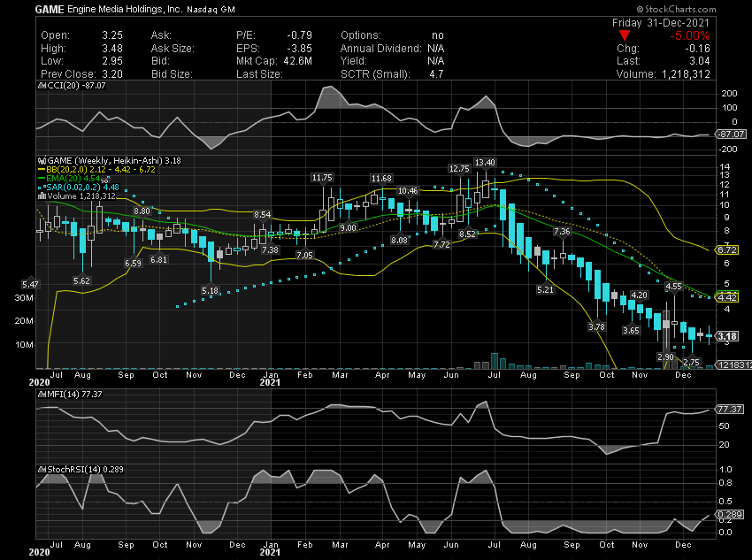Click the MFI(14) 77.37 legend text
Image resolution: width=752 pixels, height=560 pixels.
click(74, 395)
